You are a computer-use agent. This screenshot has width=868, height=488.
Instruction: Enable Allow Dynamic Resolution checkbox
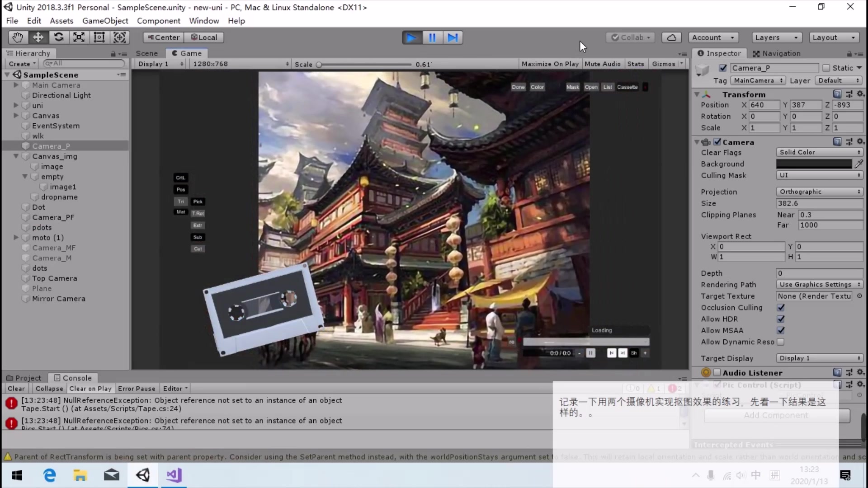(x=781, y=342)
